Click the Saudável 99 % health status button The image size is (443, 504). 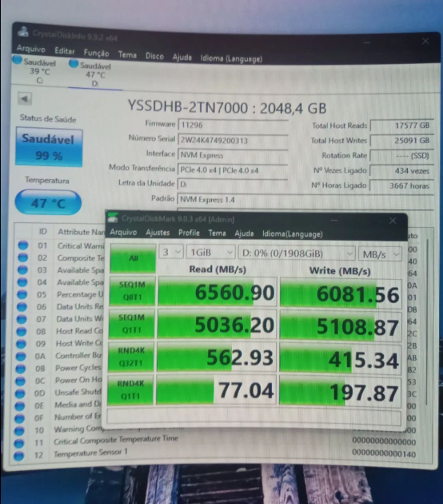tap(49, 147)
